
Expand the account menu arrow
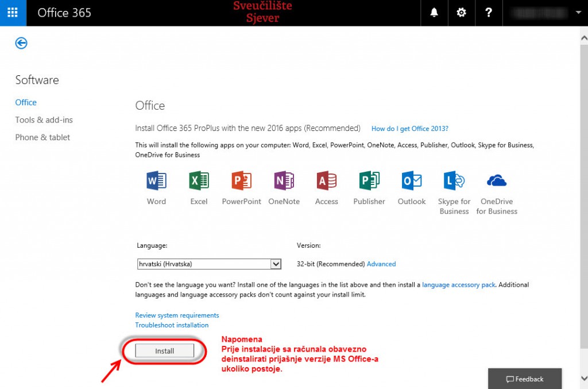(578, 13)
